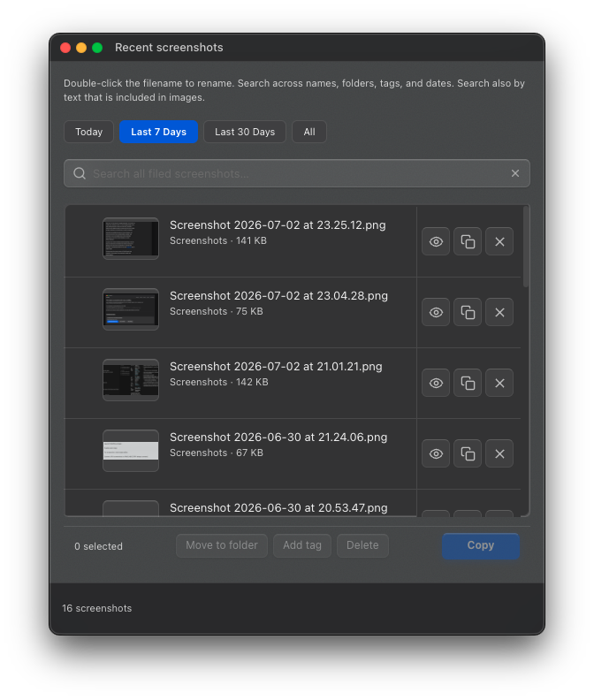Open thumbnail of Screenshot 21.24.06
594x700 pixels.
131,451
